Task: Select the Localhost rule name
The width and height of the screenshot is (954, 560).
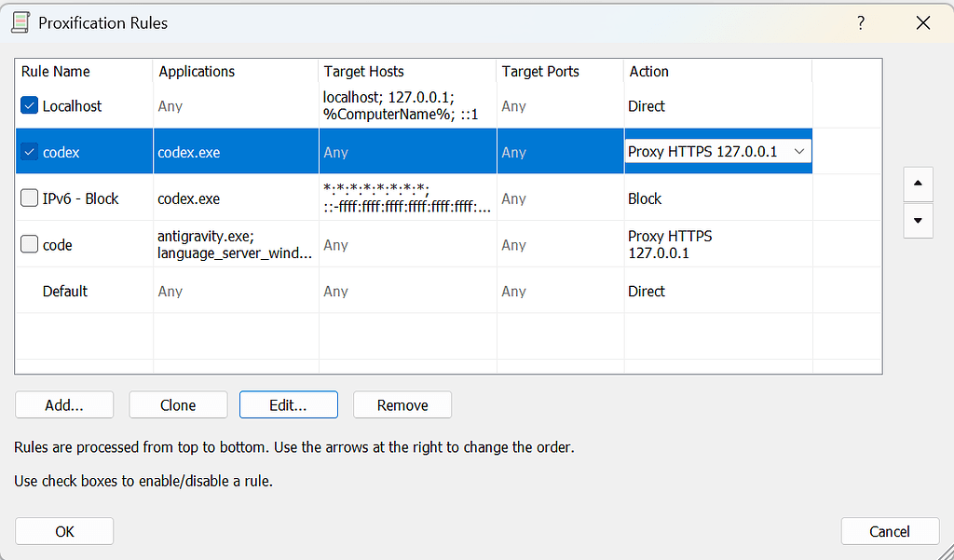Action: (x=72, y=106)
